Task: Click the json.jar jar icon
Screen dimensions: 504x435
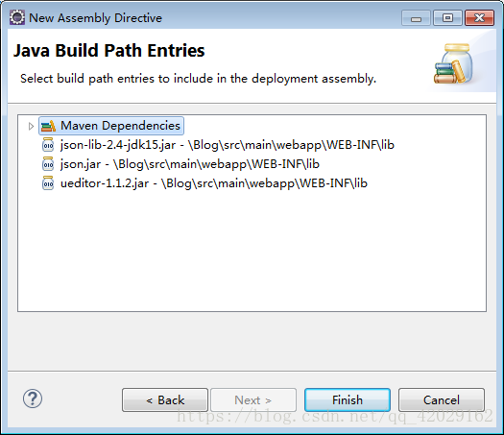Action: click(x=48, y=164)
